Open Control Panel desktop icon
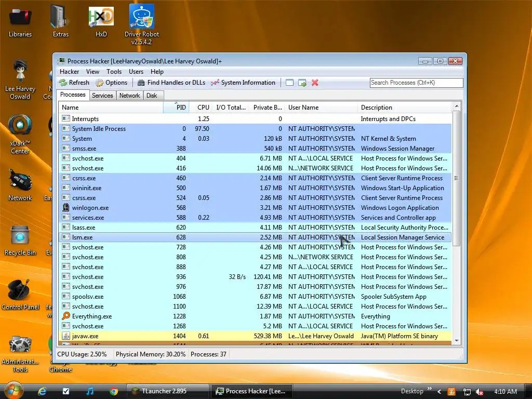532x399 pixels. click(20, 295)
